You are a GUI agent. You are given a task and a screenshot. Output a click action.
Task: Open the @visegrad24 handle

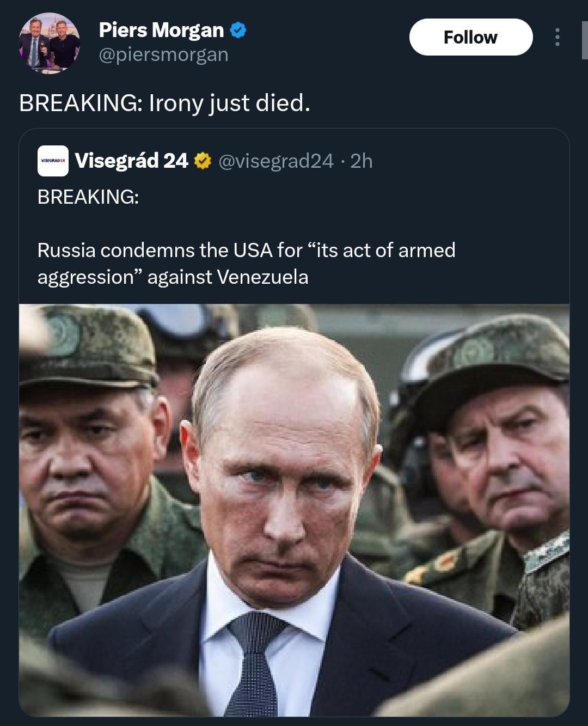click(275, 161)
